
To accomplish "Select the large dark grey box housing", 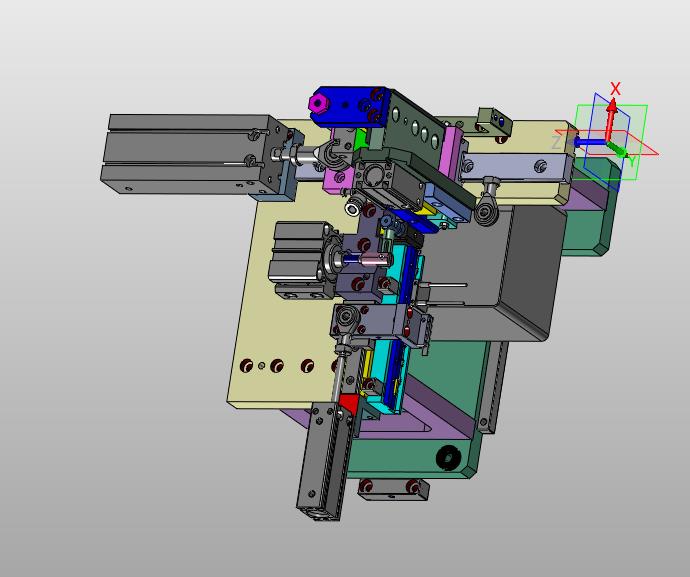I will click(x=493, y=273).
